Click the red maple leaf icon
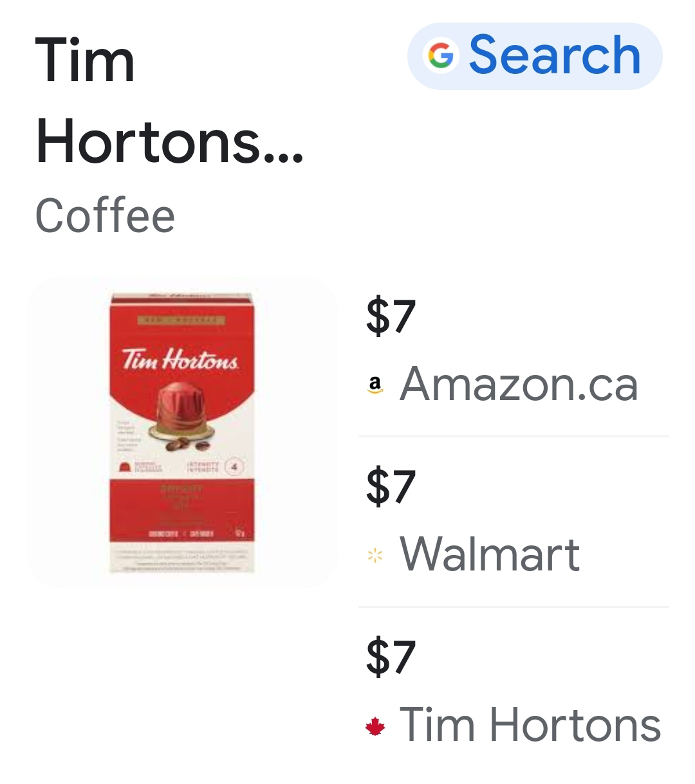Image resolution: width=695 pixels, height=784 pixels. (375, 727)
